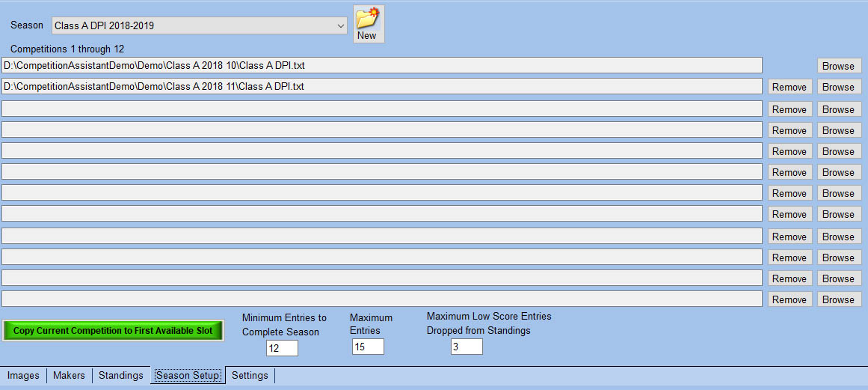This screenshot has width=868, height=390.
Task: Click Remove on the sixth competition slot
Action: (x=789, y=172)
